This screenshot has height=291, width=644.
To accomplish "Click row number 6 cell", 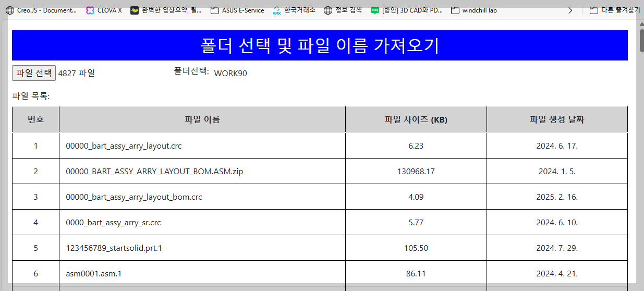I will coord(35,273).
